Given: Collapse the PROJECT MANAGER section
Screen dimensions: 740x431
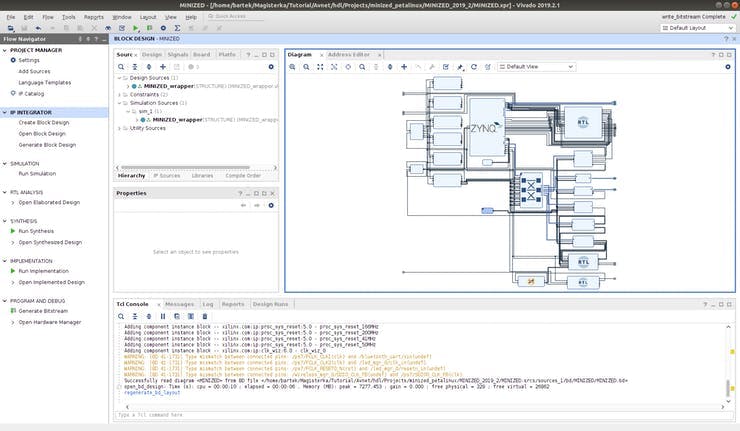Looking at the screenshot, I should [4, 49].
